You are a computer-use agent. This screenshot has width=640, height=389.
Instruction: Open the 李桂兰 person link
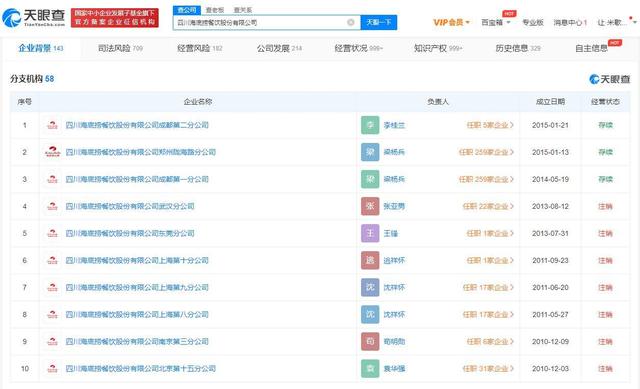coord(394,125)
